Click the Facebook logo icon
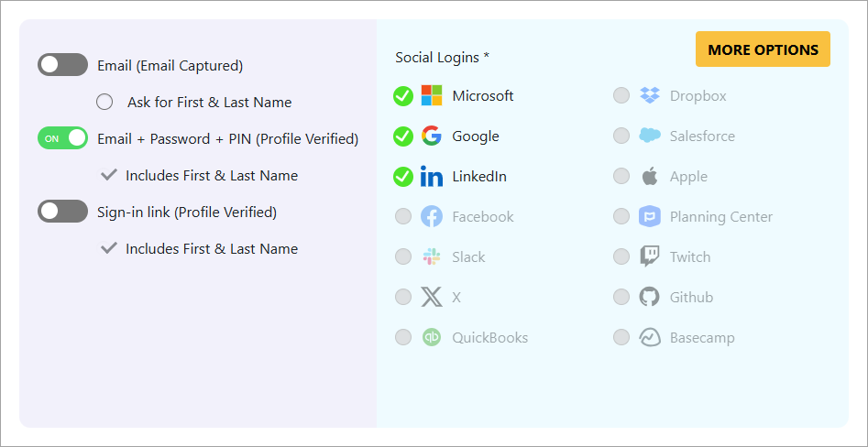The width and height of the screenshot is (868, 447). point(431,217)
